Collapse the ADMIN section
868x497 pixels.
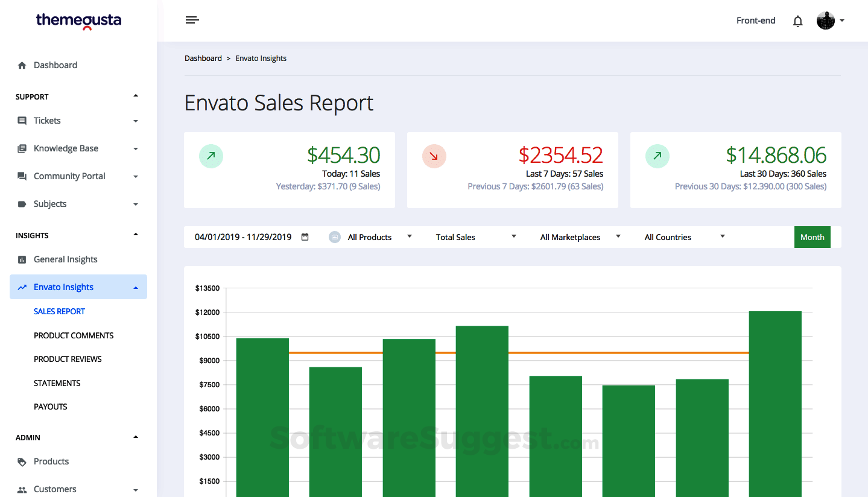(136, 437)
